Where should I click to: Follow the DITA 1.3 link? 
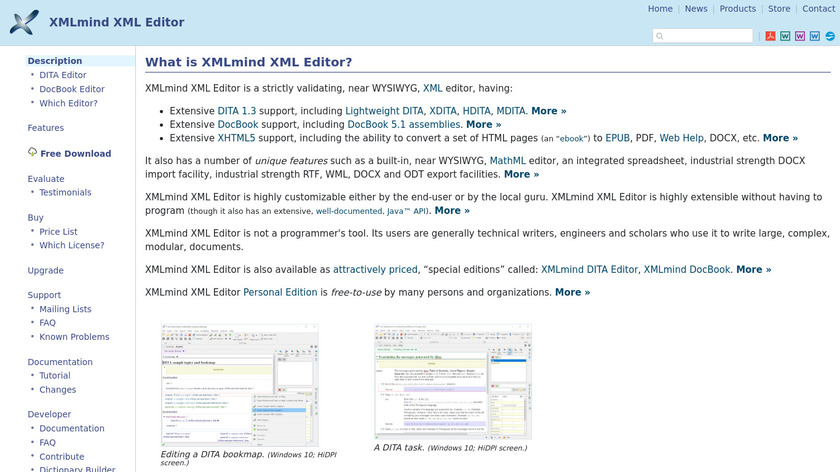[x=236, y=111]
